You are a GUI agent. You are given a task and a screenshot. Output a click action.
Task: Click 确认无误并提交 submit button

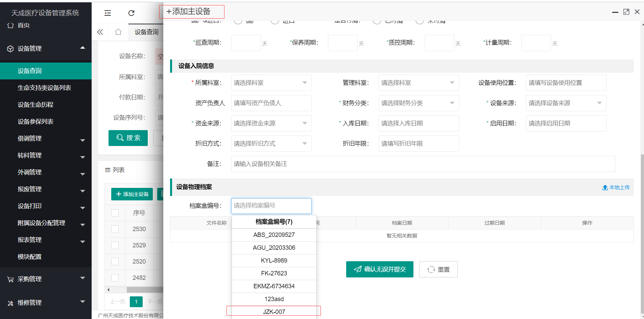(380, 269)
